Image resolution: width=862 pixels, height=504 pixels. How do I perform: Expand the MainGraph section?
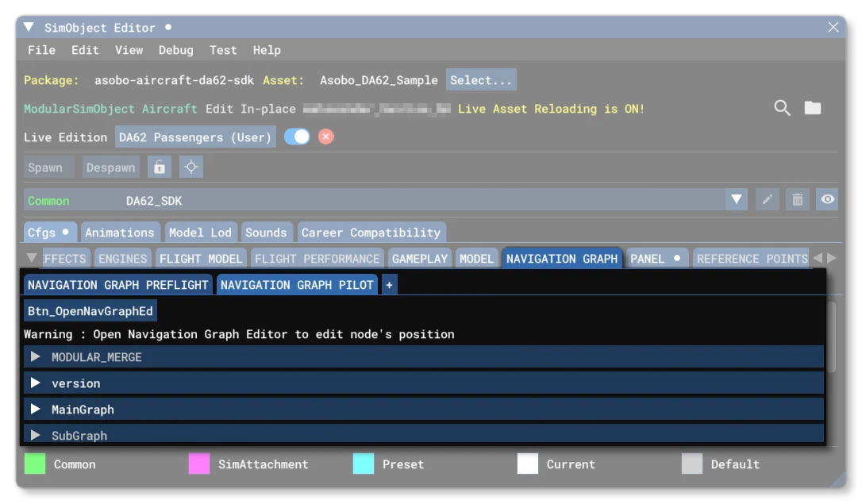coord(424,410)
